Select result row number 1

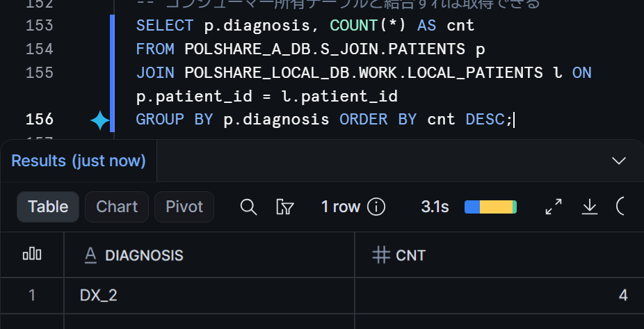pyautogui.click(x=32, y=296)
